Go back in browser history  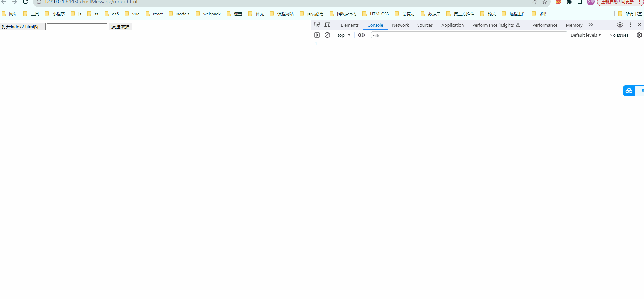(4, 2)
